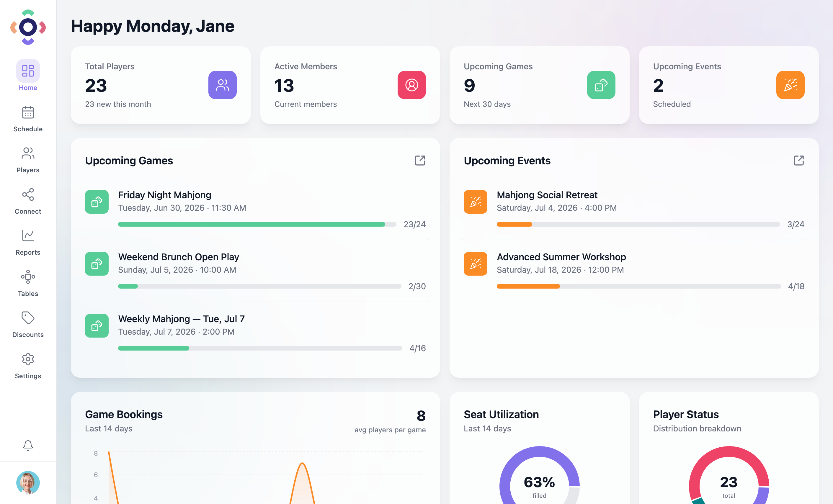Open Upcoming Games panel external link icon

(x=420, y=160)
